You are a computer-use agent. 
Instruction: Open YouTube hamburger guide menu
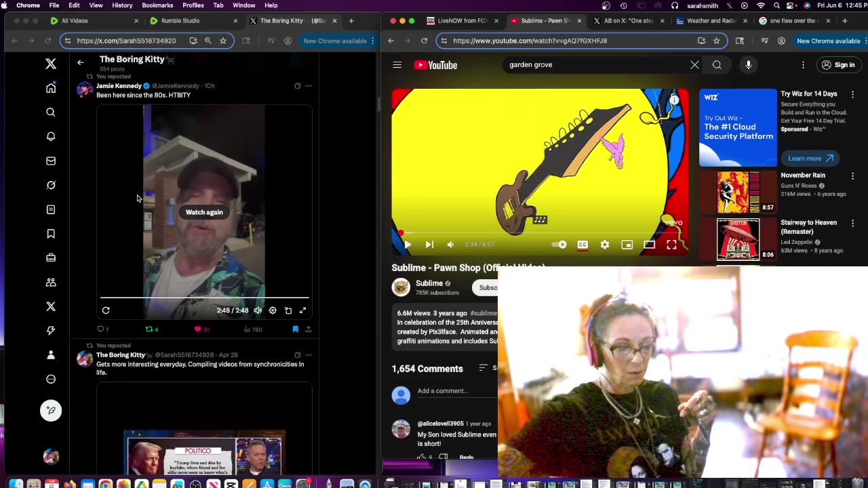click(397, 65)
